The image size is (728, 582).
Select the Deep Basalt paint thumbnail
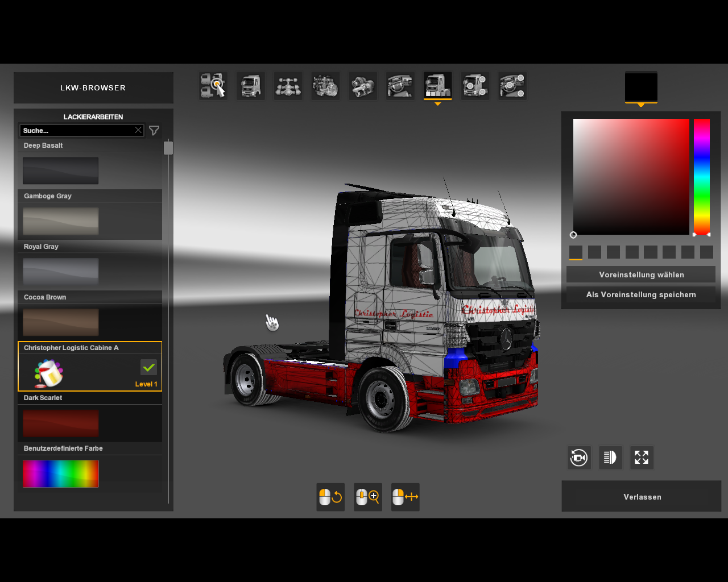[61, 171]
